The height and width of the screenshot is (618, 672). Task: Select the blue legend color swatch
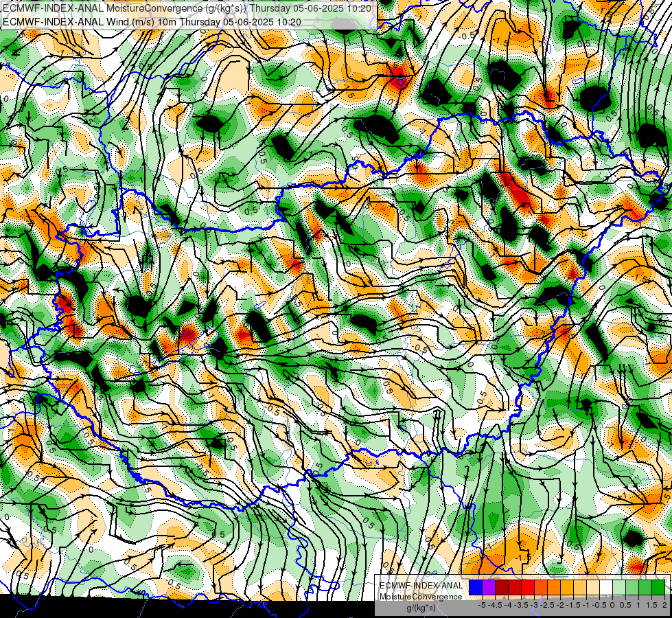pyautogui.click(x=476, y=587)
